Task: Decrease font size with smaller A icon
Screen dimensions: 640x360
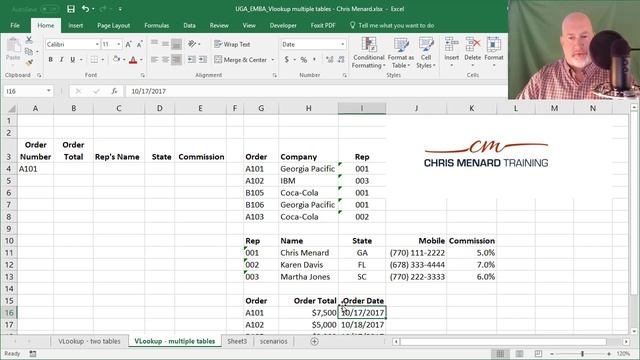Action: [x=139, y=44]
